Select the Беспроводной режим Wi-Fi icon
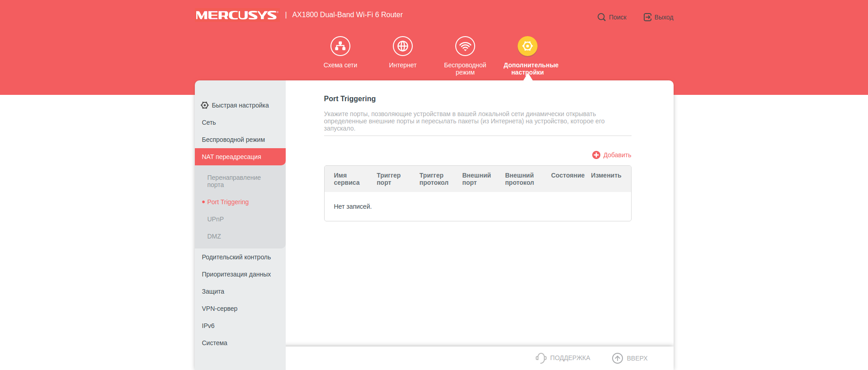 pos(465,46)
